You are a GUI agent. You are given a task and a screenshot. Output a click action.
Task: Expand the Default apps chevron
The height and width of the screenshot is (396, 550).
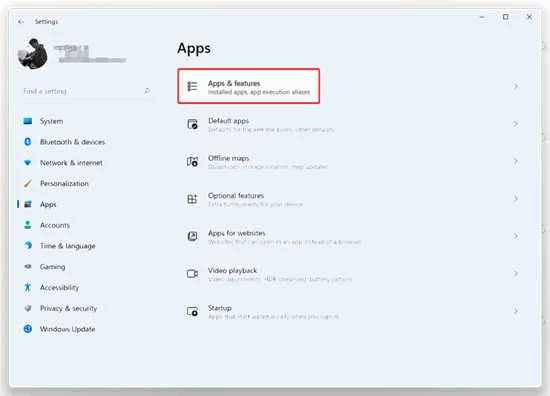516,124
